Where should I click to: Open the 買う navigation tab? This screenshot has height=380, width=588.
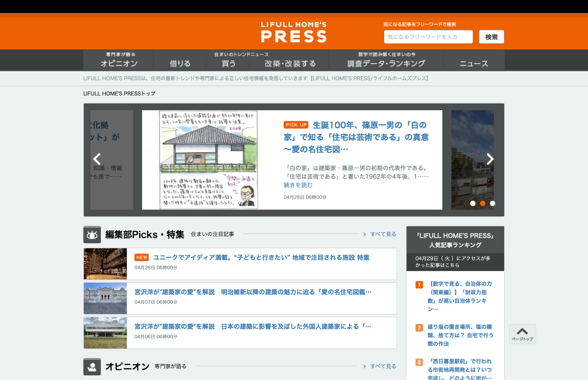coord(228,63)
